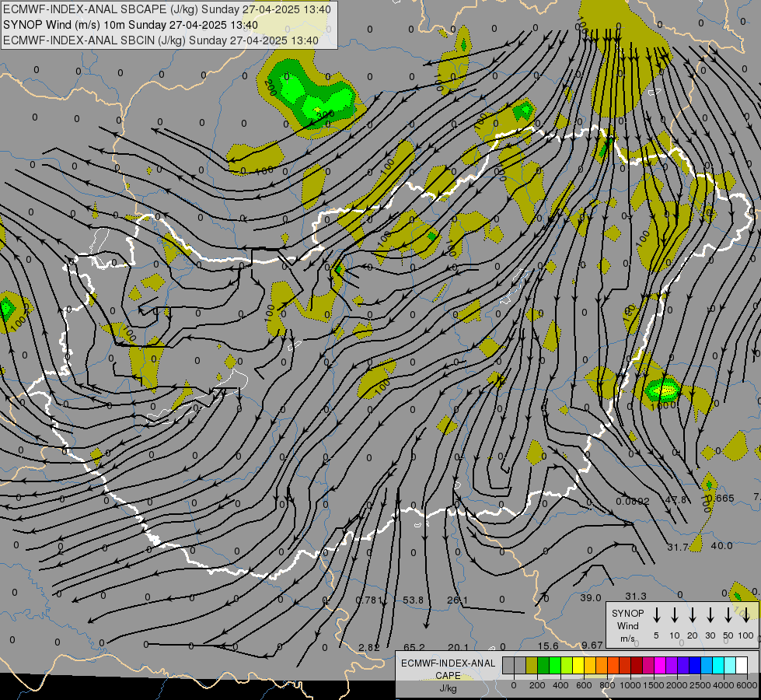
Task: Click the 0.665 value on the map
Action: pos(721,499)
